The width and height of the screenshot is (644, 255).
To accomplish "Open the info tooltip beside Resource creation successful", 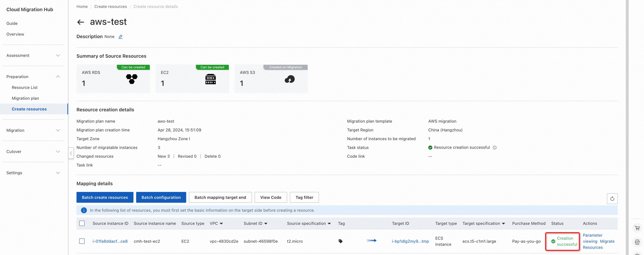I will pos(495,148).
